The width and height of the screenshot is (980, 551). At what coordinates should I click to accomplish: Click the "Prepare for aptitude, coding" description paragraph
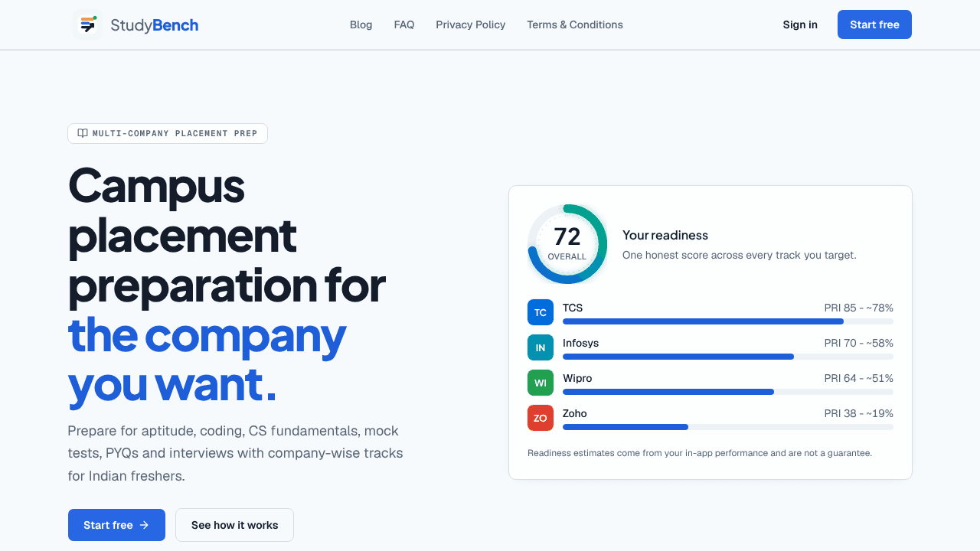[235, 453]
